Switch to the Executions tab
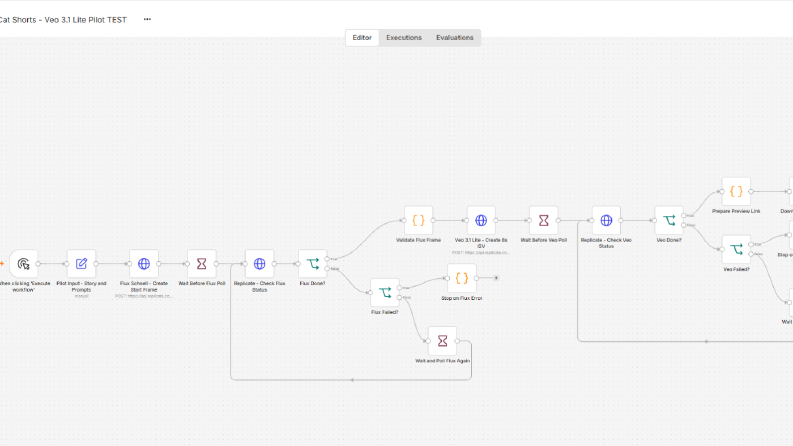This screenshot has width=793, height=446. coord(404,37)
